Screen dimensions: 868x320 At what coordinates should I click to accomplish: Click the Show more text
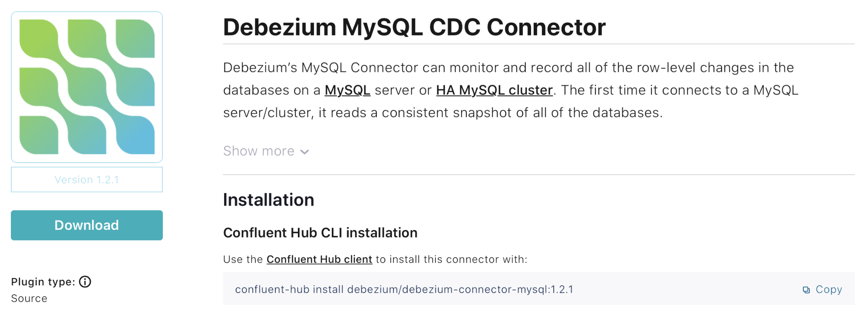tap(259, 151)
